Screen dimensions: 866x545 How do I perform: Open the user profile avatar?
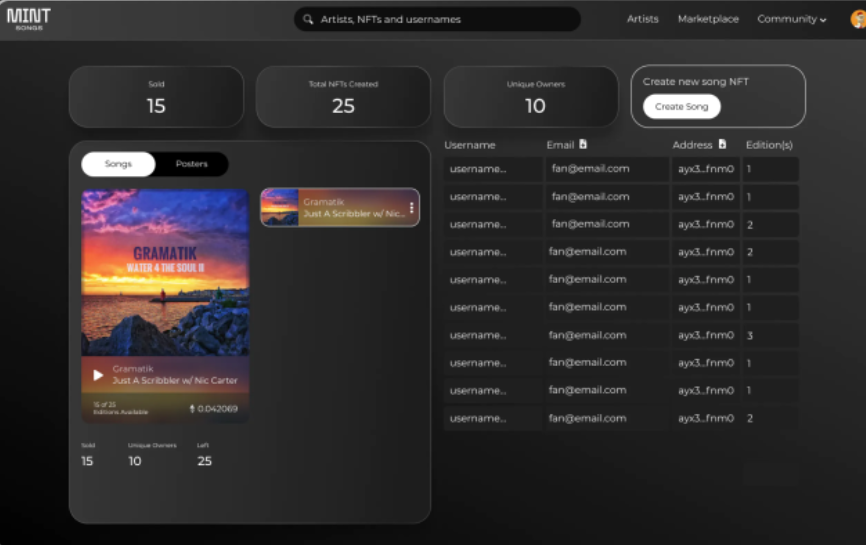click(x=858, y=19)
